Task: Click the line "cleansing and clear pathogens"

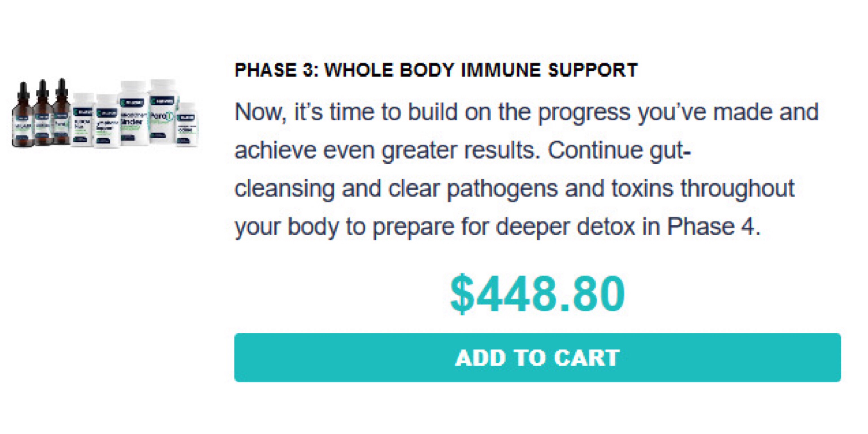Action: [x=515, y=189]
